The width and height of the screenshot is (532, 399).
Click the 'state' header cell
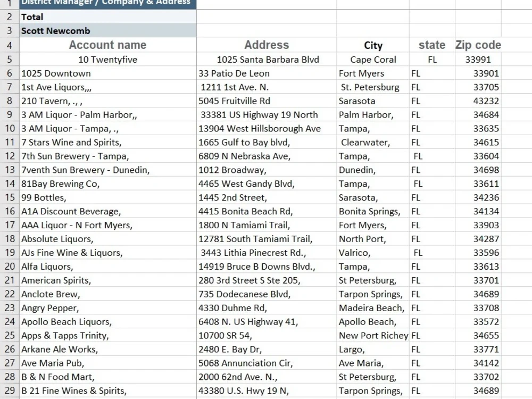tap(432, 45)
